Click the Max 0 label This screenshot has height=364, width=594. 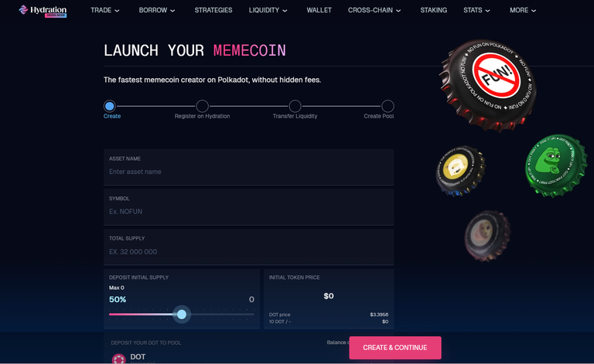point(116,287)
